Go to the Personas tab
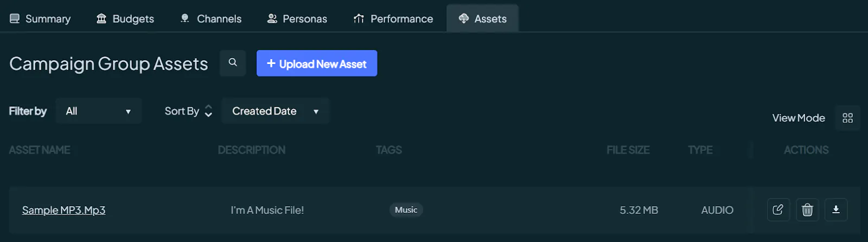Viewport: 868px width, 242px height. [297, 18]
